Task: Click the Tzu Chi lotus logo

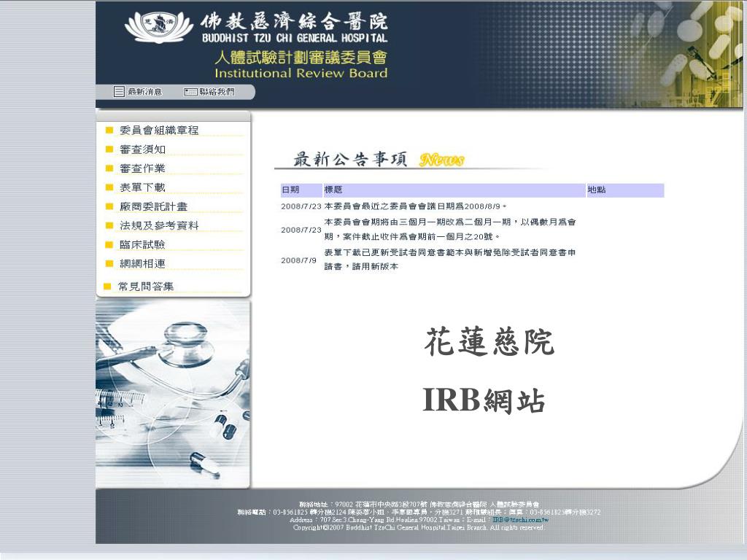Action: 158,27
